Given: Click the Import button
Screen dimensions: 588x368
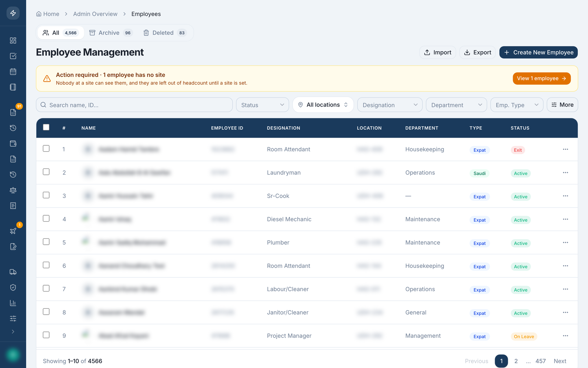Looking at the screenshot, I should [438, 52].
